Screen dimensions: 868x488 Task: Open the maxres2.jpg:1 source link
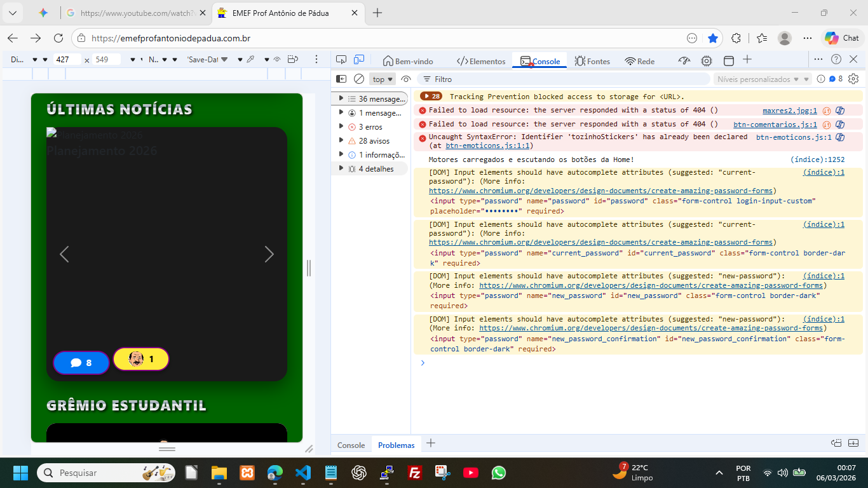coord(790,111)
